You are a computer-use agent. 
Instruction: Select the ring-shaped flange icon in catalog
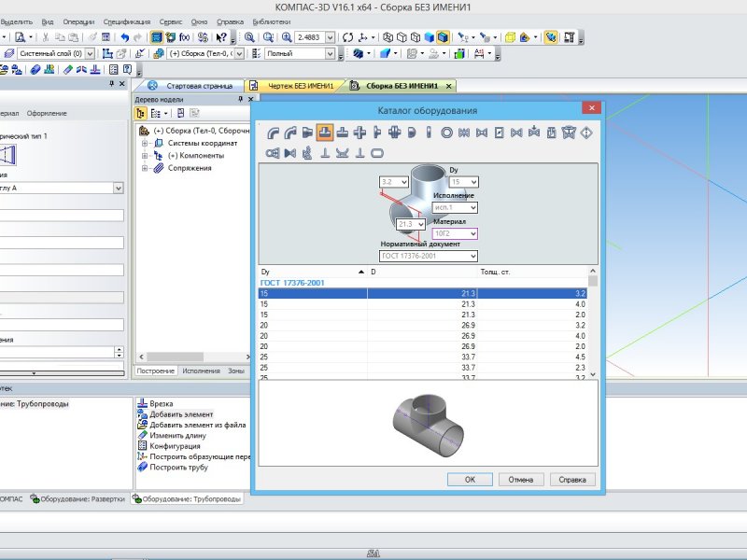point(446,133)
